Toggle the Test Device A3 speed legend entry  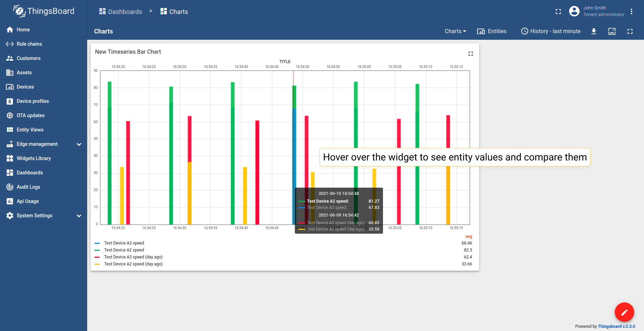(124, 243)
